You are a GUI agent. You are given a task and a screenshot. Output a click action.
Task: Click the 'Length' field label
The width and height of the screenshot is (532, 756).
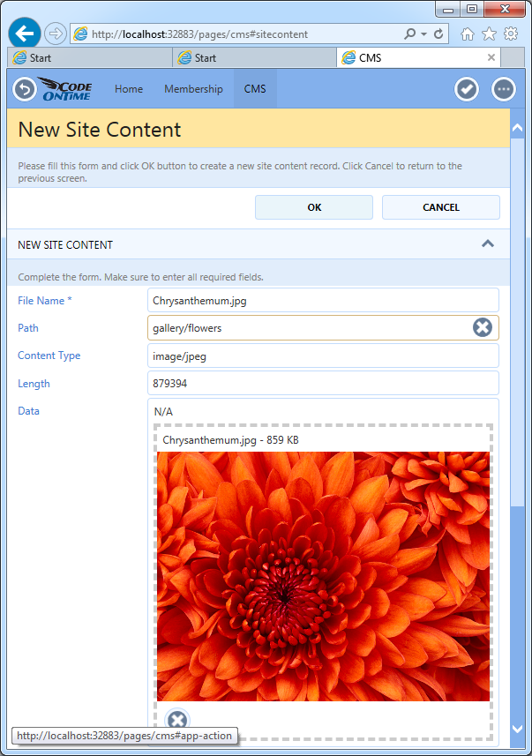34,384
